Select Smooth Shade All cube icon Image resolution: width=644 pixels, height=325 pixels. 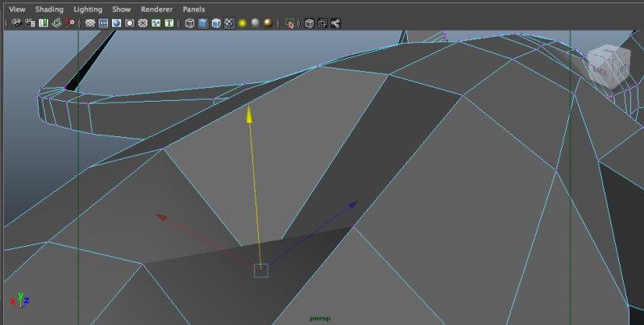point(203,23)
